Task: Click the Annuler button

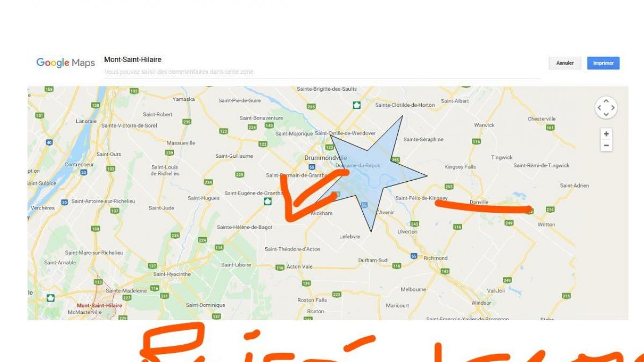Action: [565, 63]
